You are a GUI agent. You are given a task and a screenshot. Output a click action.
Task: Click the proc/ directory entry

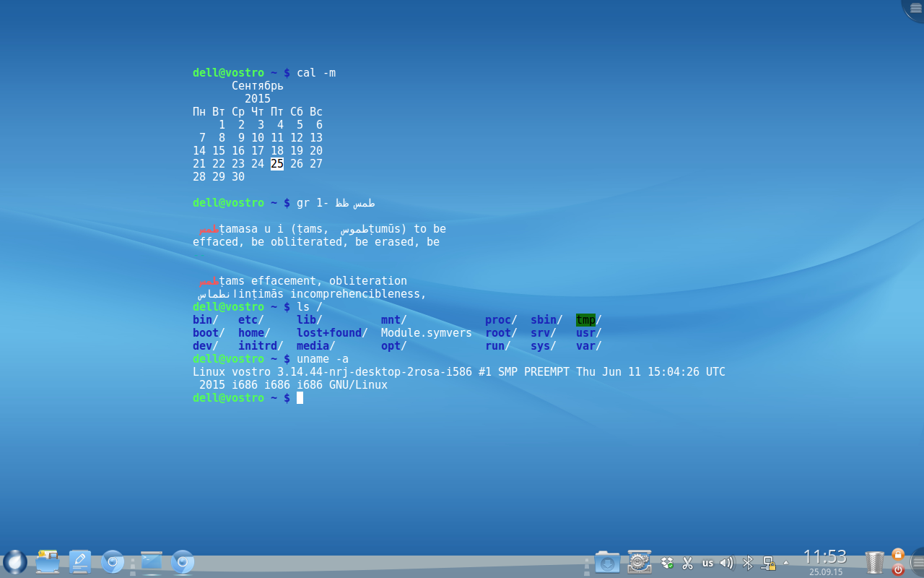click(501, 320)
